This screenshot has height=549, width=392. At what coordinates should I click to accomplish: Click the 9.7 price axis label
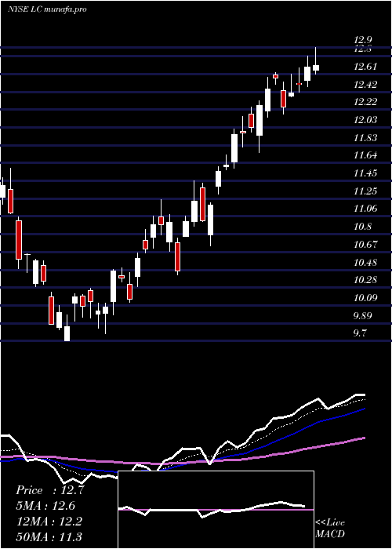[361, 333]
